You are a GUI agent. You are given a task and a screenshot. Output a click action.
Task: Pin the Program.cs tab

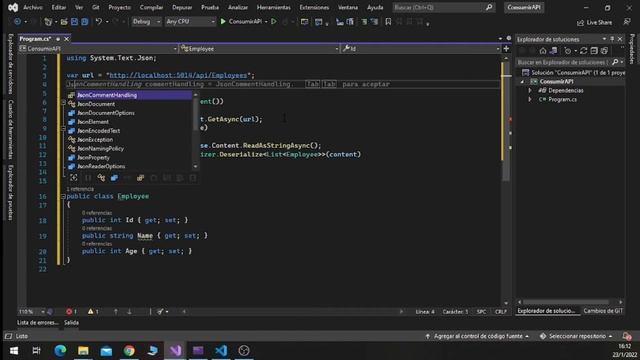tap(58, 39)
